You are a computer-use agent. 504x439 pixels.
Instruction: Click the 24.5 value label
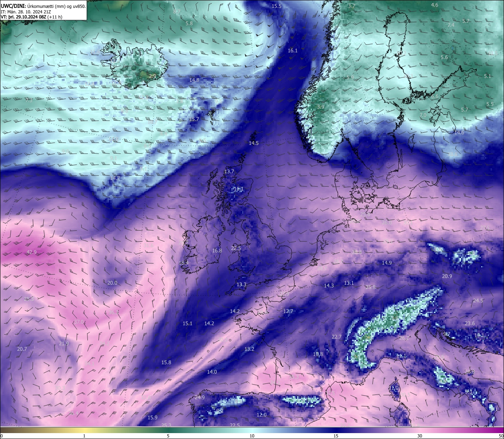pos(478,301)
